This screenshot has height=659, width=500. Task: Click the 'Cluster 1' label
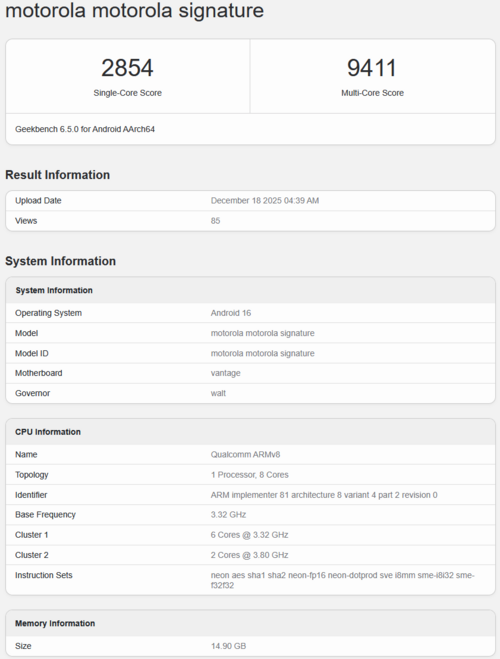(32, 535)
